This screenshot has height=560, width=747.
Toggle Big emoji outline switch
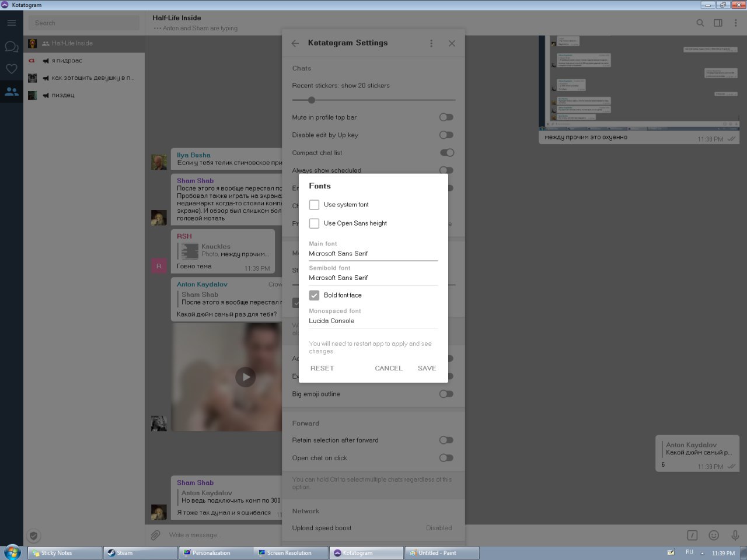point(446,394)
